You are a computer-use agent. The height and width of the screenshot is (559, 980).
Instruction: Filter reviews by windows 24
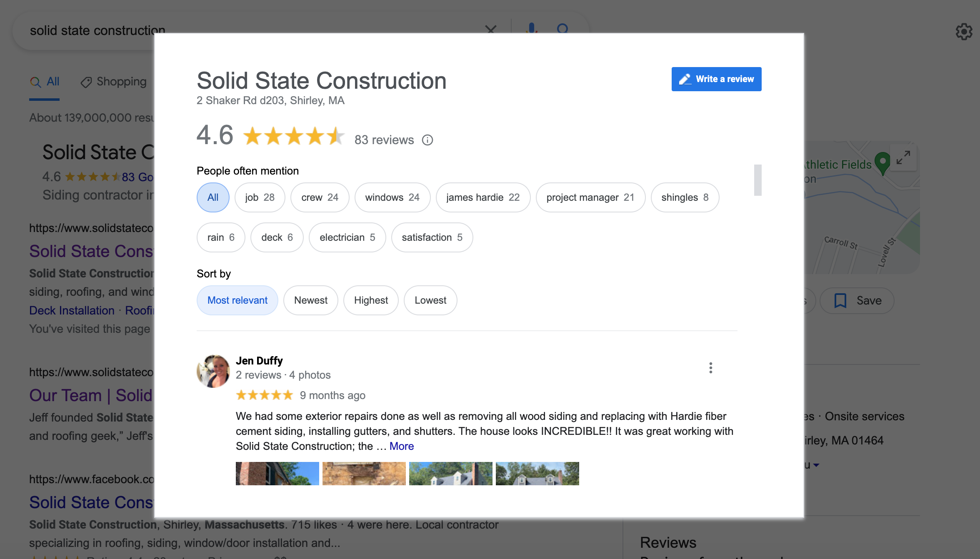[x=392, y=197]
